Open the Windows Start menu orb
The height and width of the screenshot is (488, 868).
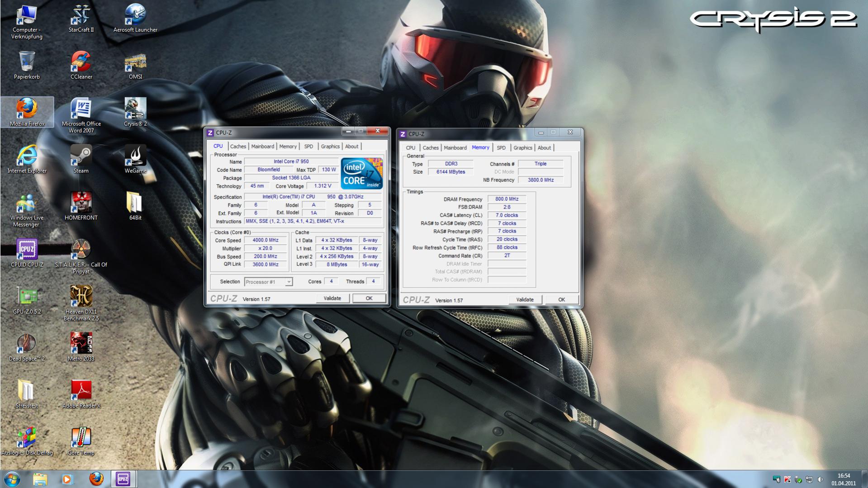click(12, 479)
